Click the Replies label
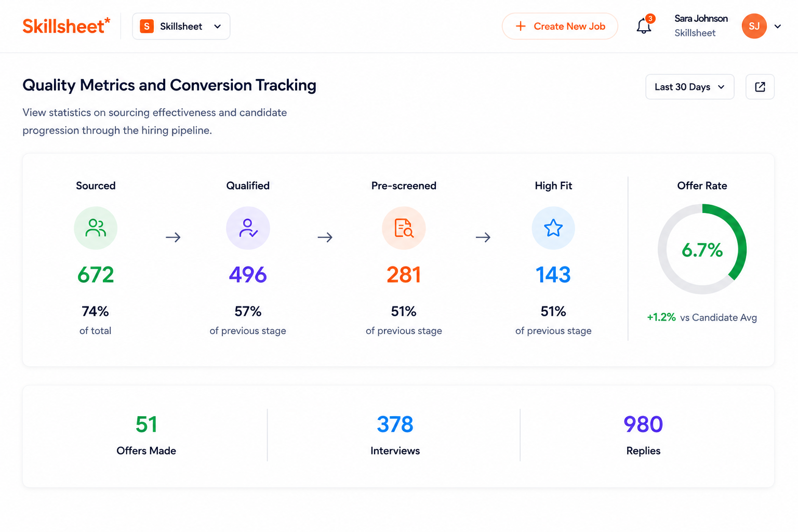 tap(643, 450)
